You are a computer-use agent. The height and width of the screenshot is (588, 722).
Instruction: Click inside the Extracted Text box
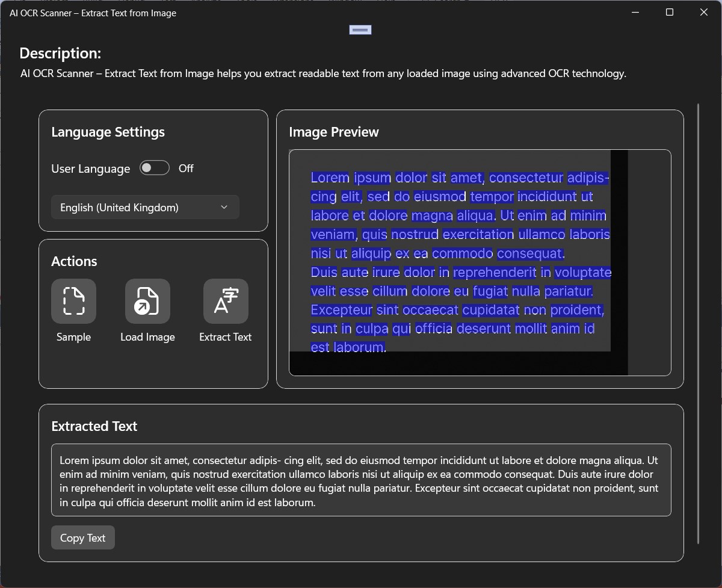click(361, 480)
